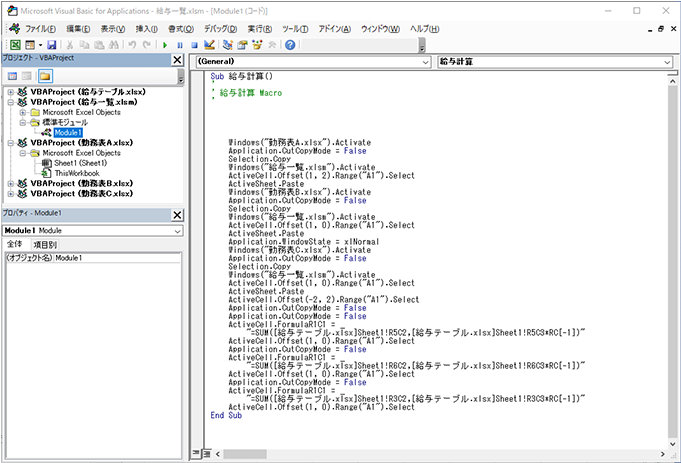
Task: Expand VBAProject (給与テーブル.xlsx) node
Action: 11,92
